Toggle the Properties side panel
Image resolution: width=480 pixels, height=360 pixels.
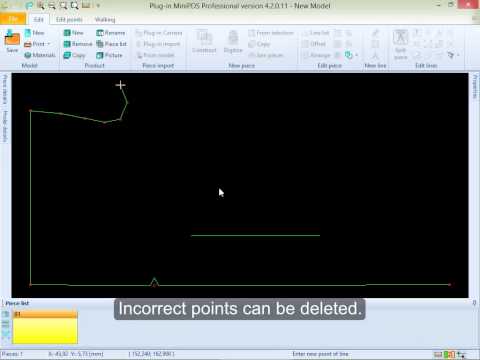(475, 87)
